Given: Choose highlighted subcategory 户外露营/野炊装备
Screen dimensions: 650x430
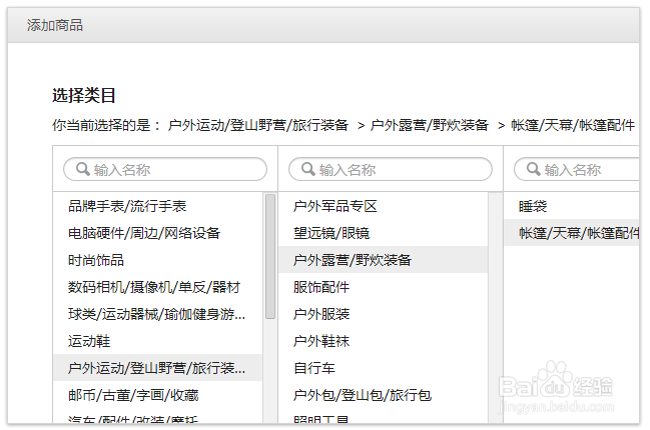Looking at the screenshot, I should (383, 260).
